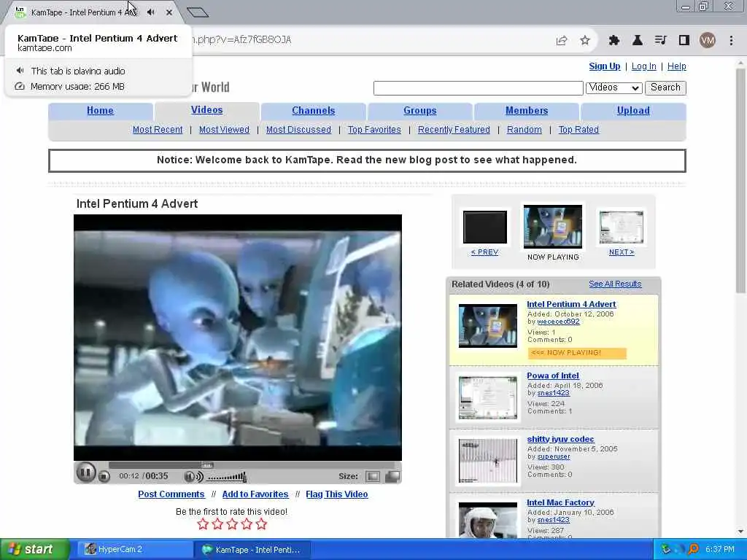Open the media controls icon in the toolbar
The height and width of the screenshot is (560, 747).
[660, 41]
